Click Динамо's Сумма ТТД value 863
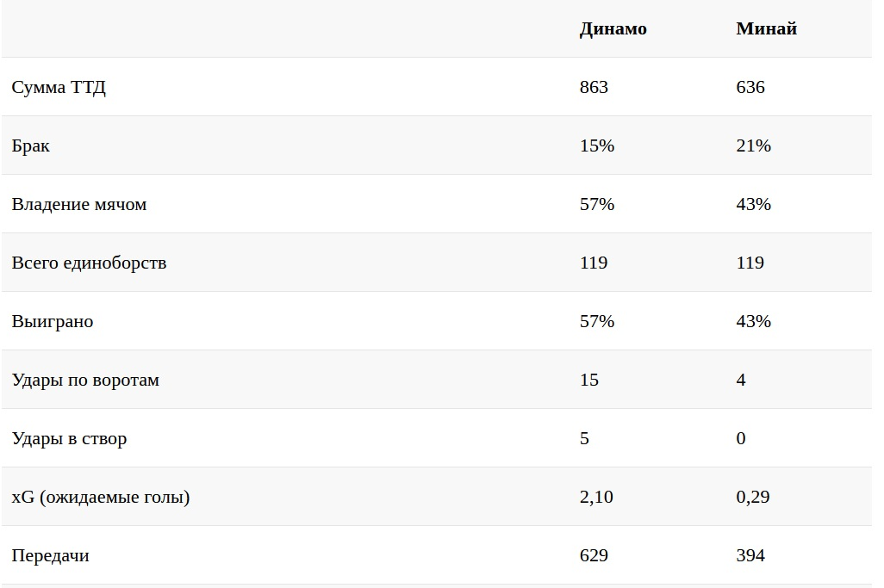The width and height of the screenshot is (884, 588). 594,87
